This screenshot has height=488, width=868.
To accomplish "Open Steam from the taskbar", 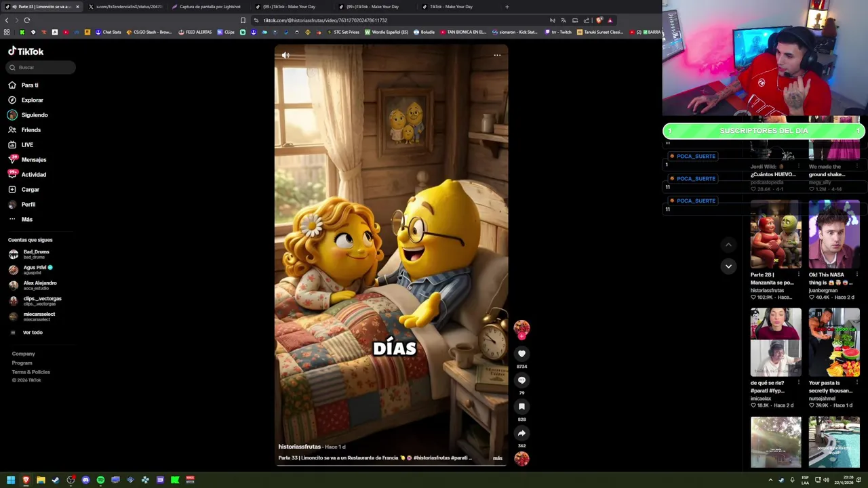I will tap(56, 480).
